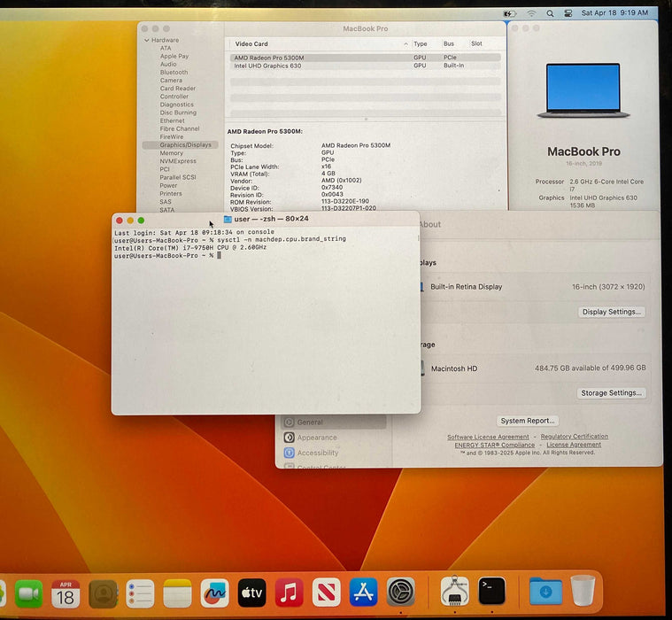Screen dimensions: 672x620
Task: Select Ethernet in the sidebar
Action: [x=174, y=121]
